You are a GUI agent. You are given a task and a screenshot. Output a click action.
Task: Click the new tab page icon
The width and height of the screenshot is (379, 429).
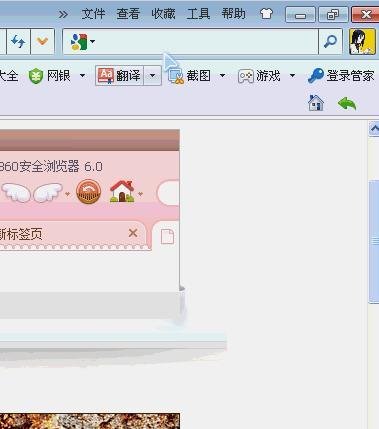pos(167,236)
